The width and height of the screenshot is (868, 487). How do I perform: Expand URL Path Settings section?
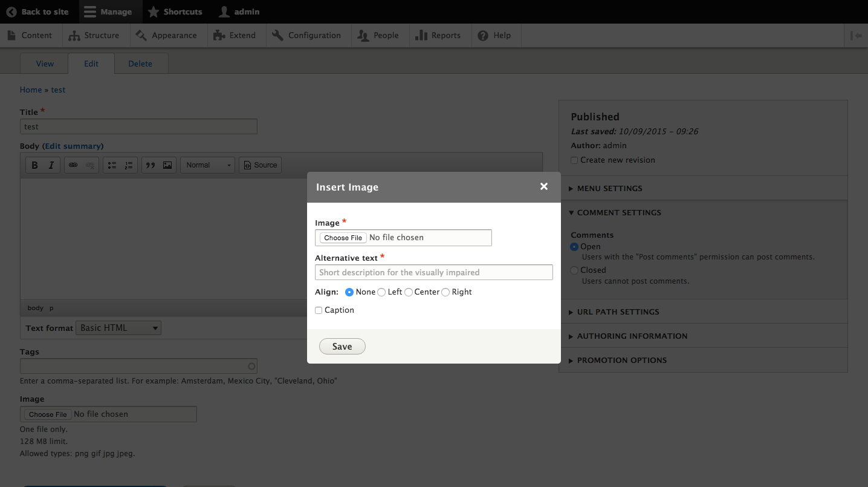coord(618,312)
